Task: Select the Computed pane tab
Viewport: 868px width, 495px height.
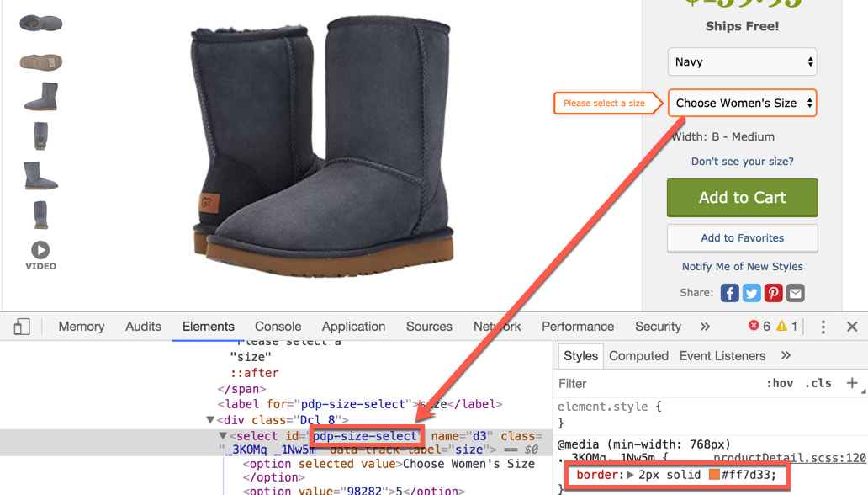Action: click(x=639, y=356)
